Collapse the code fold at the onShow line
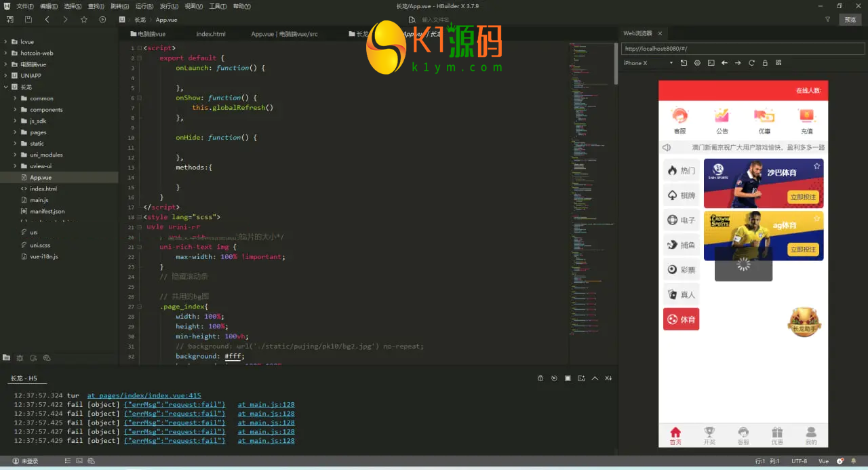 coord(139,98)
